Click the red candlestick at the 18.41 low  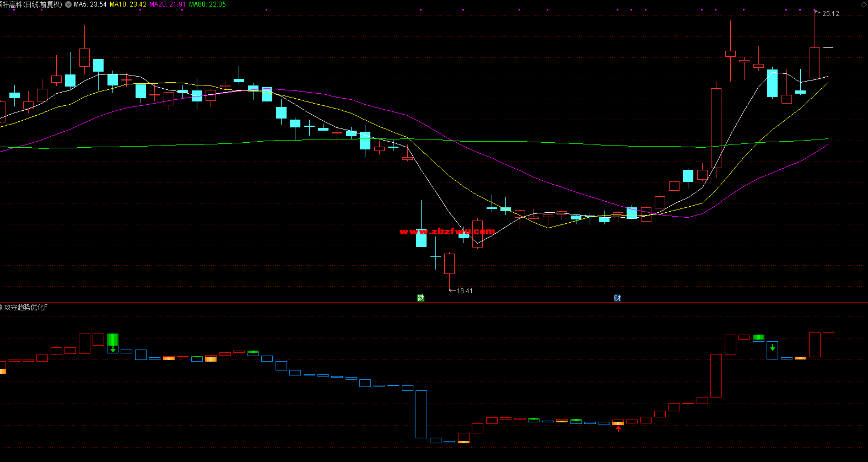pyautogui.click(x=450, y=264)
